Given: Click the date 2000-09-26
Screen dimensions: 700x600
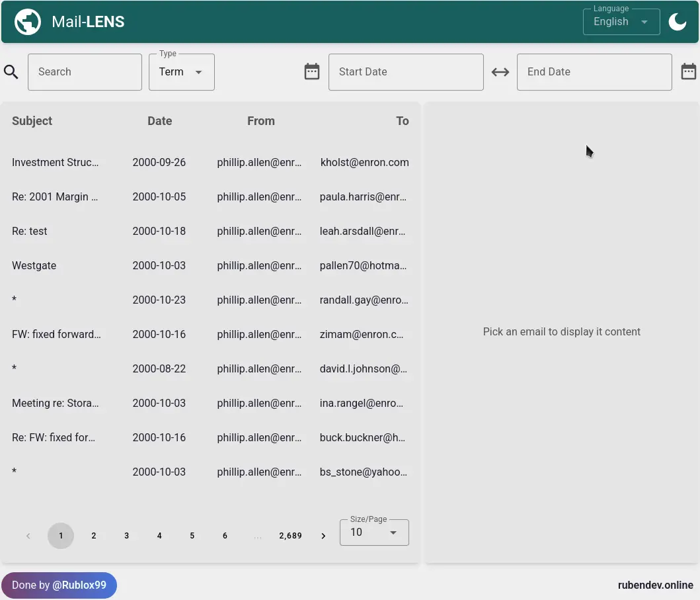Looking at the screenshot, I should [x=159, y=163].
